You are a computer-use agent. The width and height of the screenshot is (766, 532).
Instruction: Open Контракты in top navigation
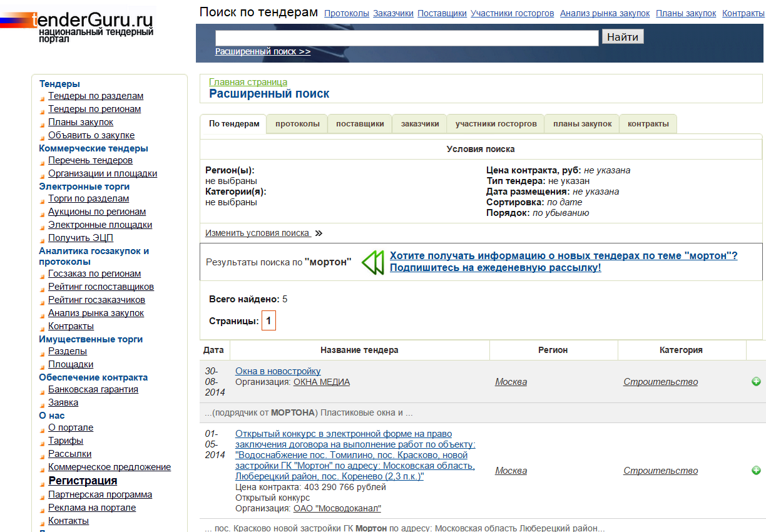click(743, 13)
